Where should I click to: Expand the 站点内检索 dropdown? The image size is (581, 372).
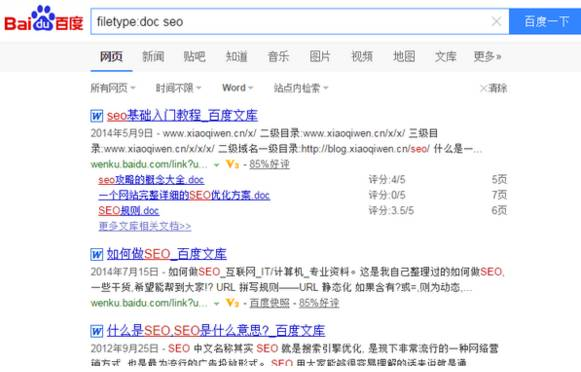pyautogui.click(x=301, y=88)
